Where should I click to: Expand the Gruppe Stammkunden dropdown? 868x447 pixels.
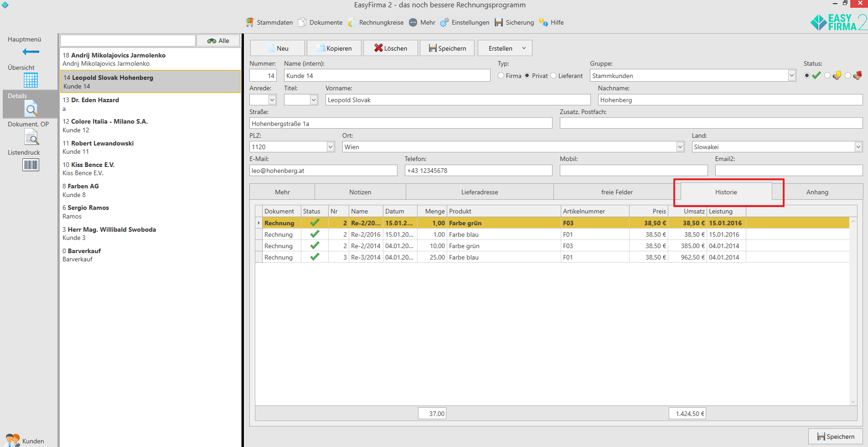coord(791,76)
